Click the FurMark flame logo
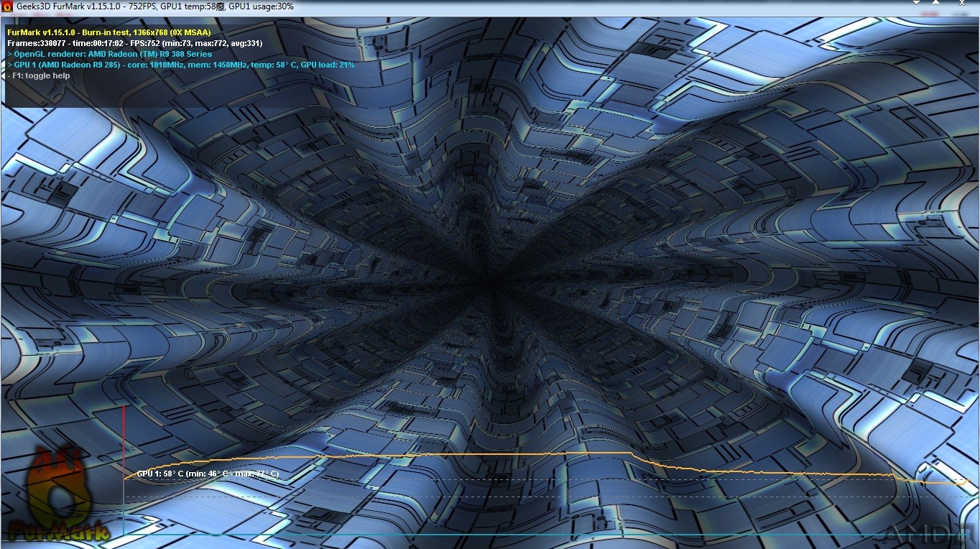 pyautogui.click(x=60, y=494)
